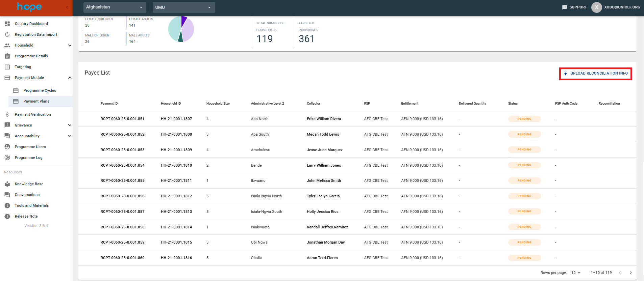
Task: Click the Payment Verification dollar icon
Action: pyautogui.click(x=7, y=114)
